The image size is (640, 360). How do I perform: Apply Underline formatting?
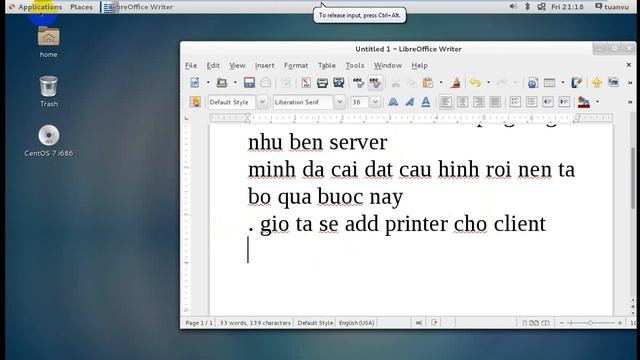(425, 102)
